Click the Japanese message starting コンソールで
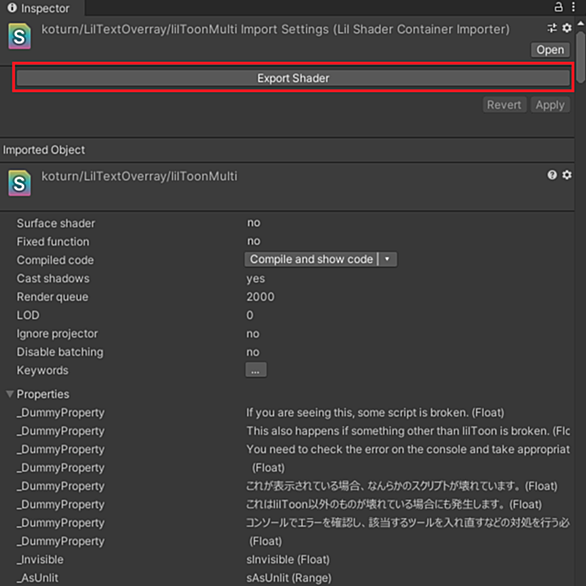The width and height of the screenshot is (586, 586). click(408, 522)
